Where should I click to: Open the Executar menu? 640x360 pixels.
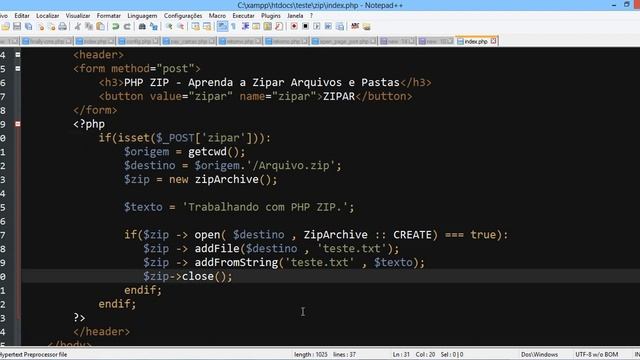point(243,16)
